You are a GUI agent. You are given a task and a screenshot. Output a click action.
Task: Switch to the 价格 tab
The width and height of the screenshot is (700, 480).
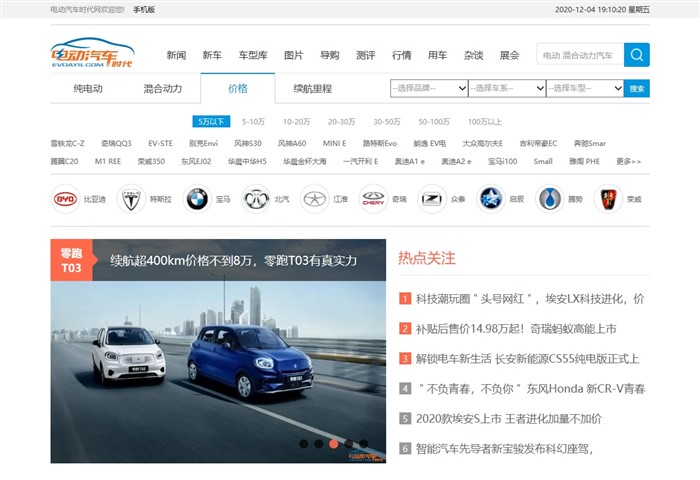click(238, 88)
